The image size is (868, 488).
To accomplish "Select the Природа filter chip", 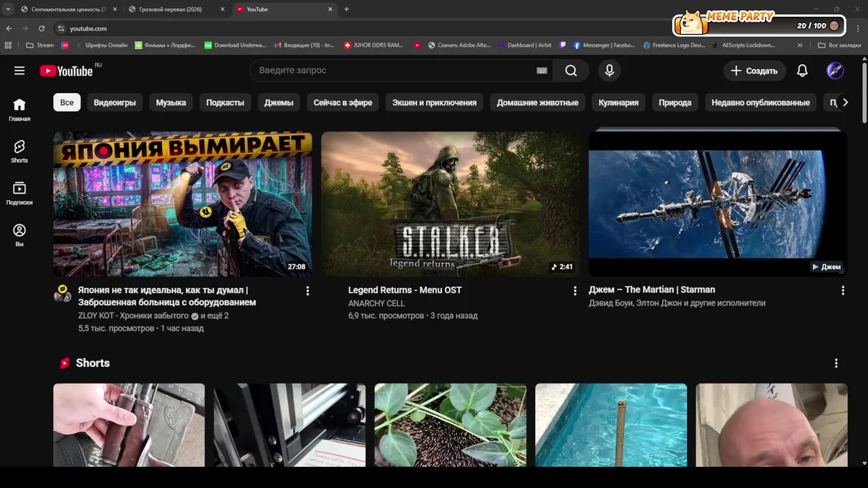I will coord(675,102).
